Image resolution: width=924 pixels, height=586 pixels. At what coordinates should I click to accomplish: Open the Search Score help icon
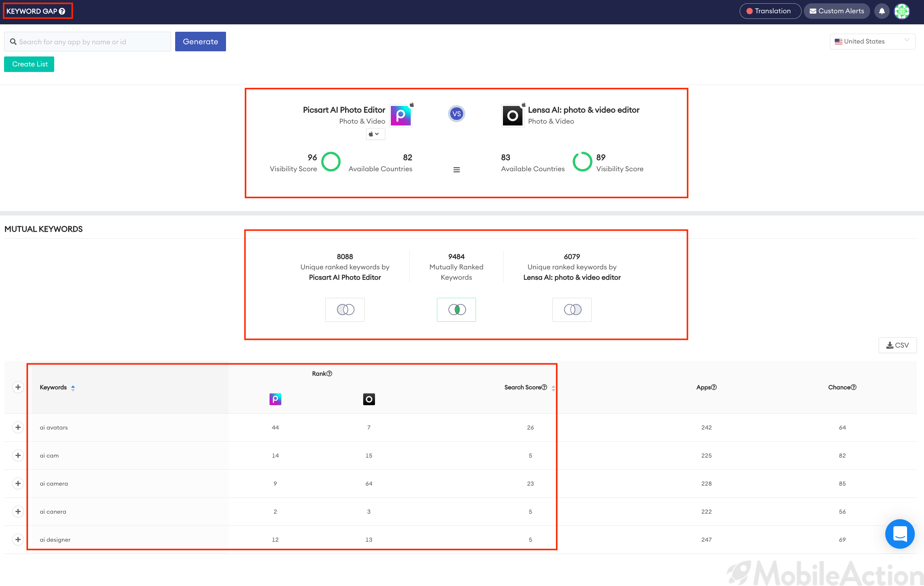(544, 387)
